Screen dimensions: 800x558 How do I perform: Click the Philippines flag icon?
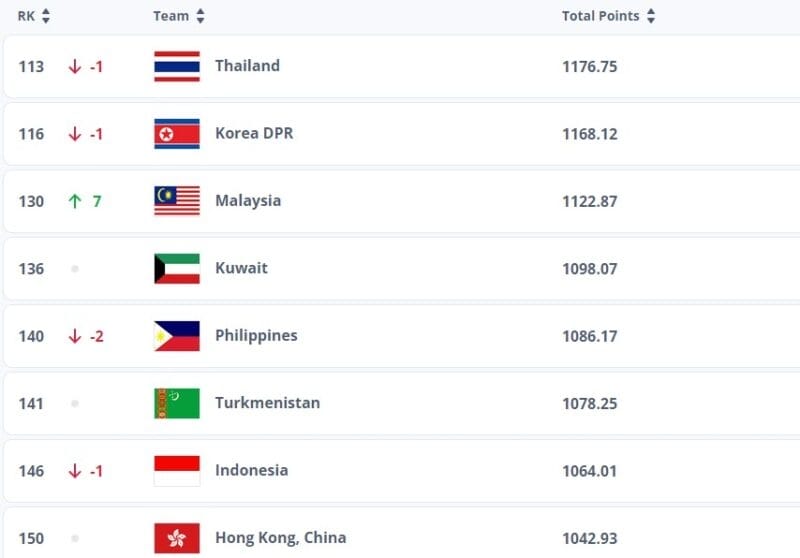(x=177, y=336)
